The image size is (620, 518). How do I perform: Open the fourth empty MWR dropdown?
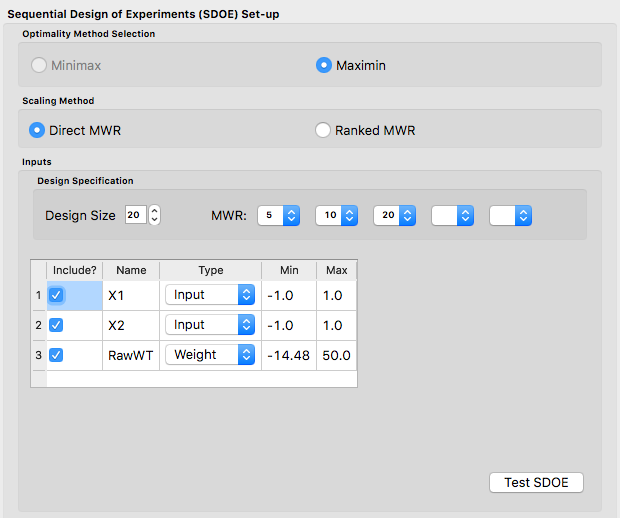(x=452, y=215)
